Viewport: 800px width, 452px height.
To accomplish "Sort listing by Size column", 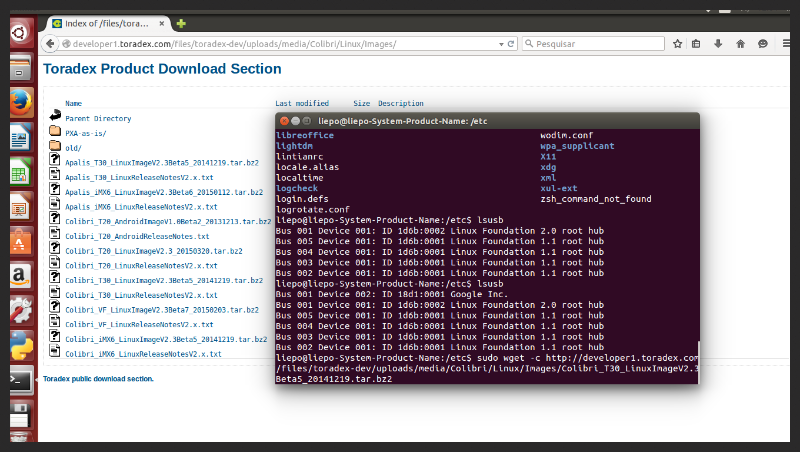I will pos(362,104).
